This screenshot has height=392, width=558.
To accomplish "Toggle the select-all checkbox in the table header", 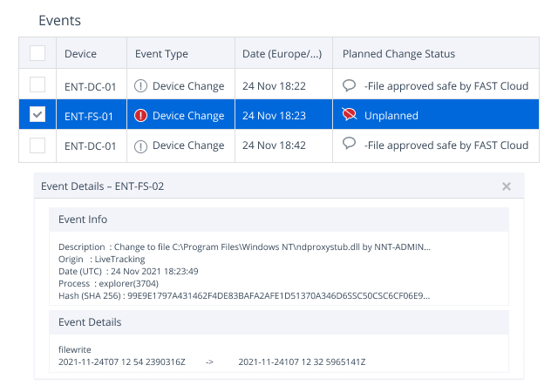I will coord(37,54).
